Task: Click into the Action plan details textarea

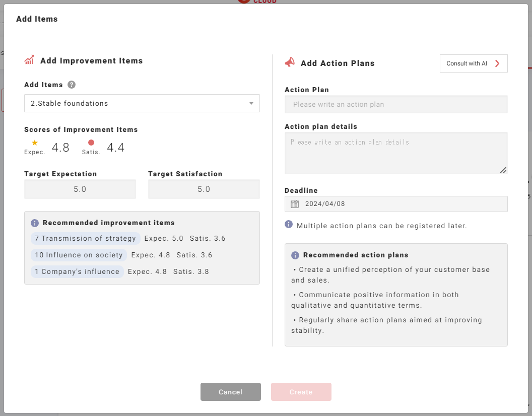Action: (395, 153)
